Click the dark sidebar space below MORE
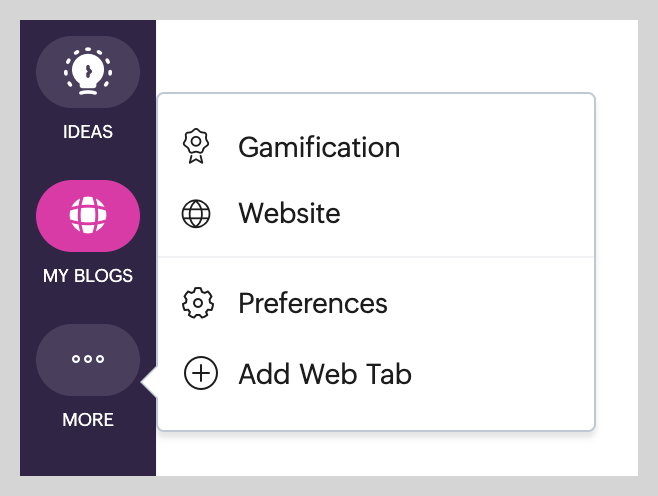 click(x=88, y=455)
